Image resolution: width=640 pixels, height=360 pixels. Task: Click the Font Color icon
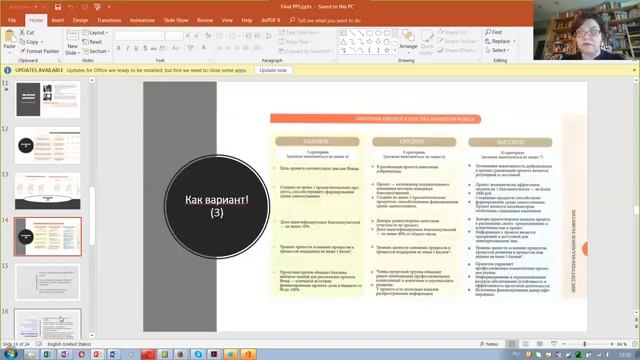[x=204, y=48]
